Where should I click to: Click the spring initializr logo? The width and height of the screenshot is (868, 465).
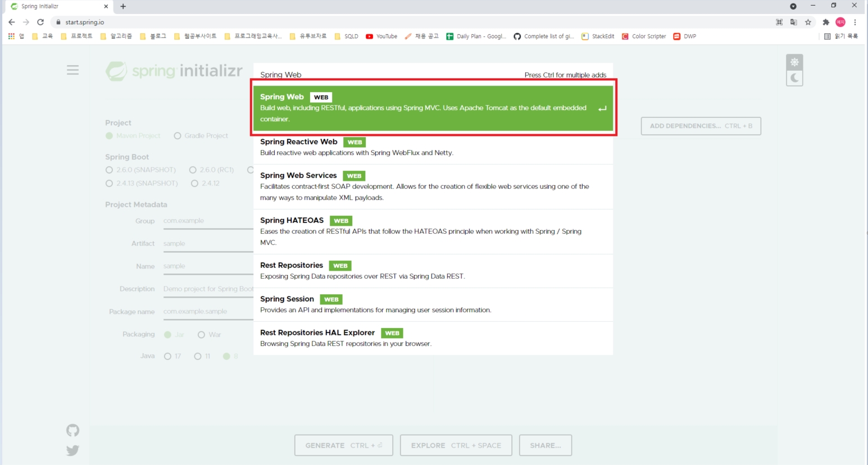pyautogui.click(x=174, y=71)
